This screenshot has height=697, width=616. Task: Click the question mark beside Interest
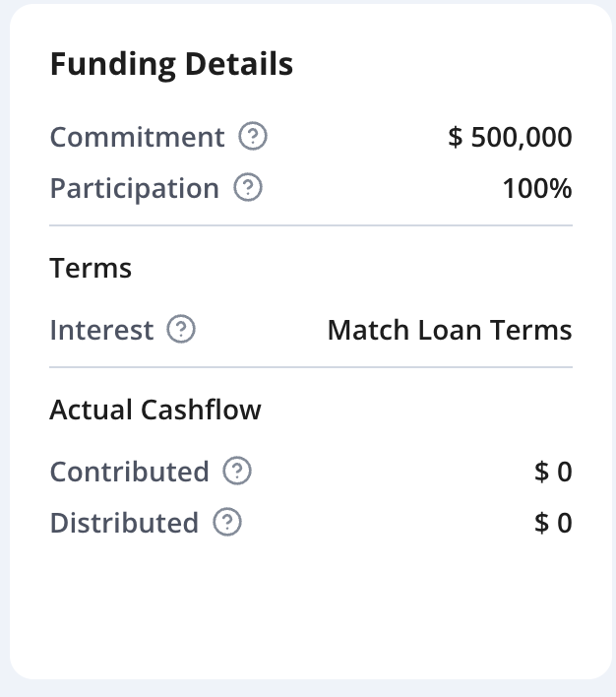(x=181, y=330)
